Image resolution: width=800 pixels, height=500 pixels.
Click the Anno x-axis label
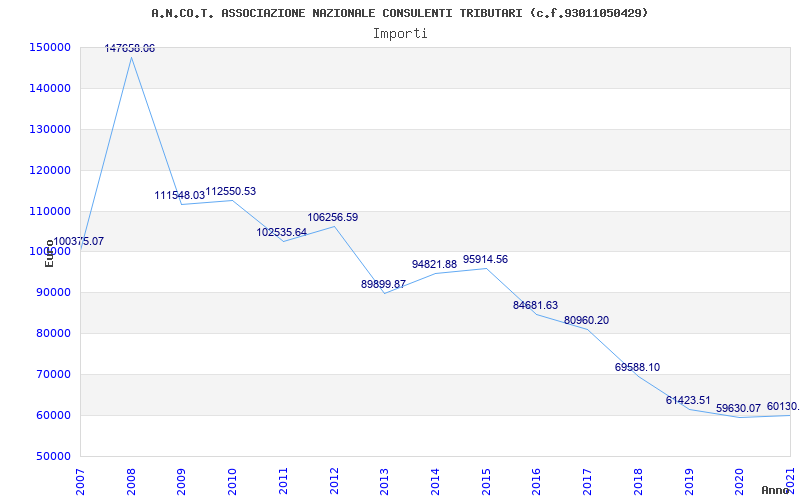tap(775, 490)
